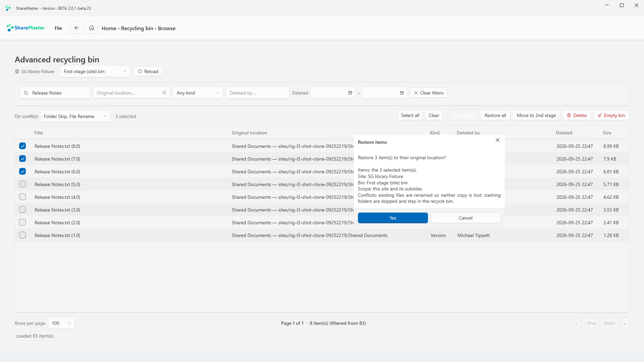Screen dimensions: 644x362
Task: Click the Version kind cell
Action: click(x=438, y=235)
